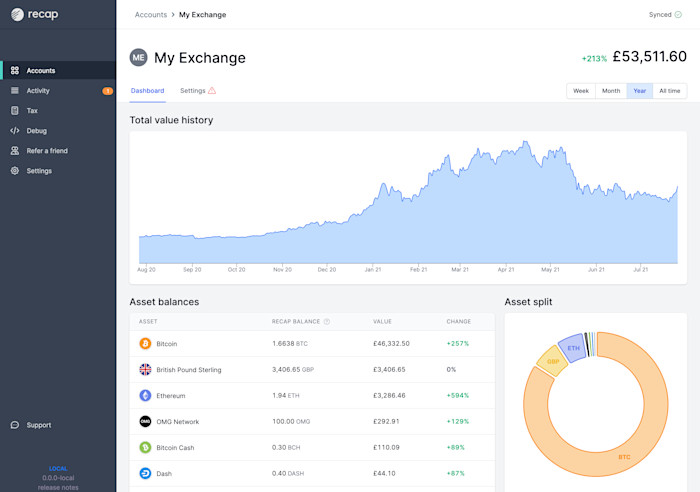This screenshot has width=700, height=492.
Task: Click the Synced checkmark icon
Action: pyautogui.click(x=678, y=15)
